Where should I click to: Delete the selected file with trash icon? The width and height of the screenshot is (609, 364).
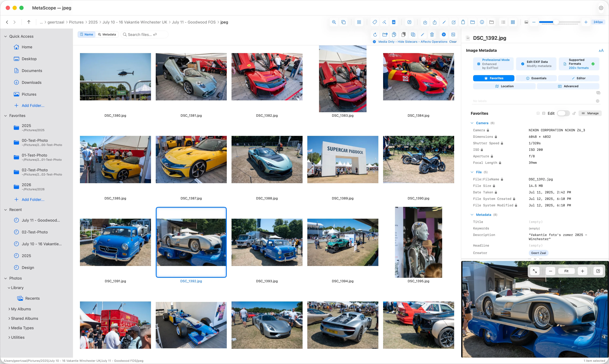tap(432, 35)
